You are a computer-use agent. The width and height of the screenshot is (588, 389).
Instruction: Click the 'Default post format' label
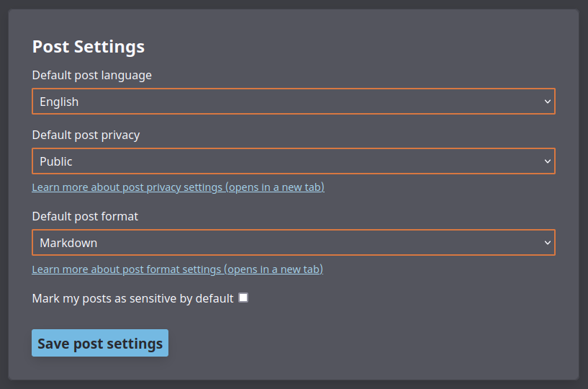(85, 216)
